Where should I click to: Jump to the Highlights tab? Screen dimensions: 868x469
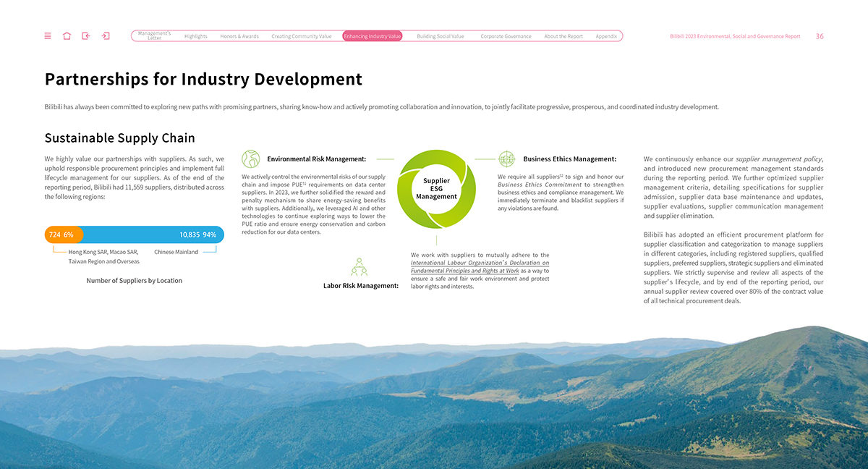tap(196, 36)
